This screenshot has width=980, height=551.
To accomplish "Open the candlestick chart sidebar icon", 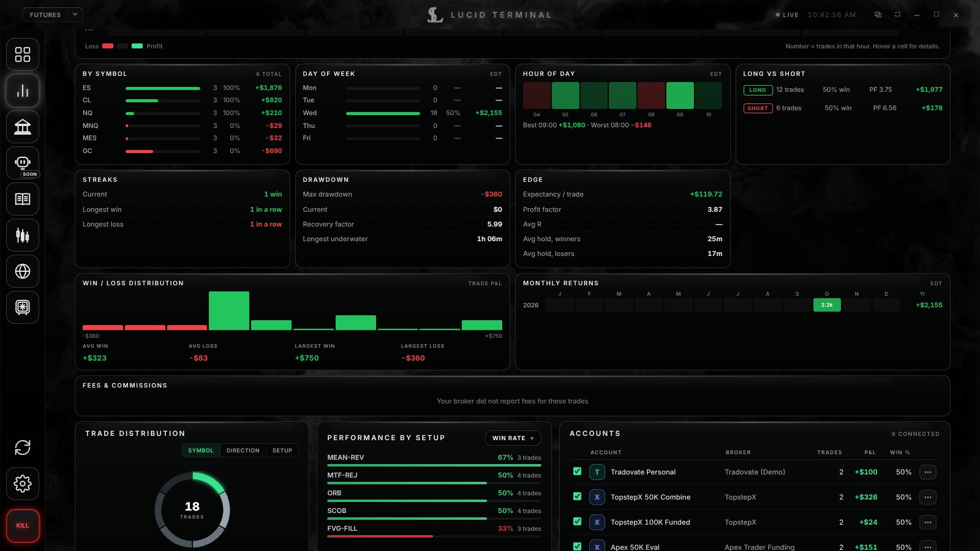I will coord(23,235).
